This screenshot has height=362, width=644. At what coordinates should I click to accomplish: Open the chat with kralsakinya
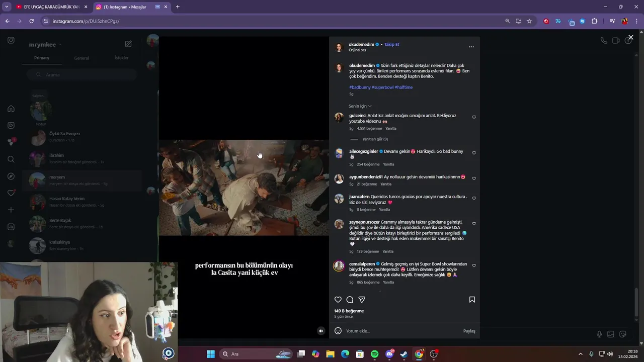82,245
